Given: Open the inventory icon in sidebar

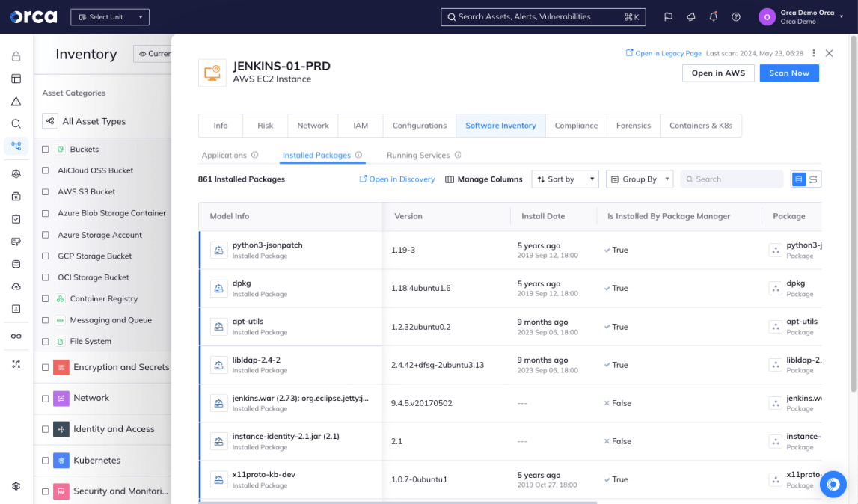Looking at the screenshot, I should [x=16, y=146].
